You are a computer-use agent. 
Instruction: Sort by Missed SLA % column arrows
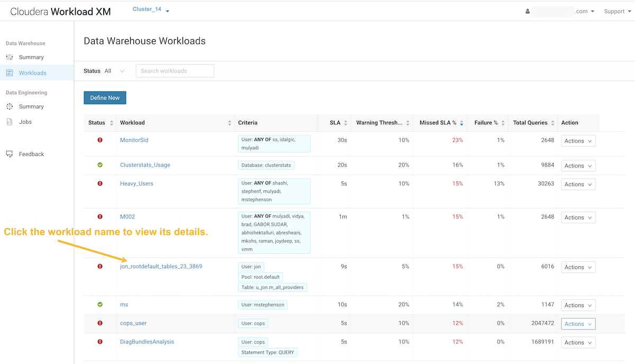pyautogui.click(x=461, y=123)
